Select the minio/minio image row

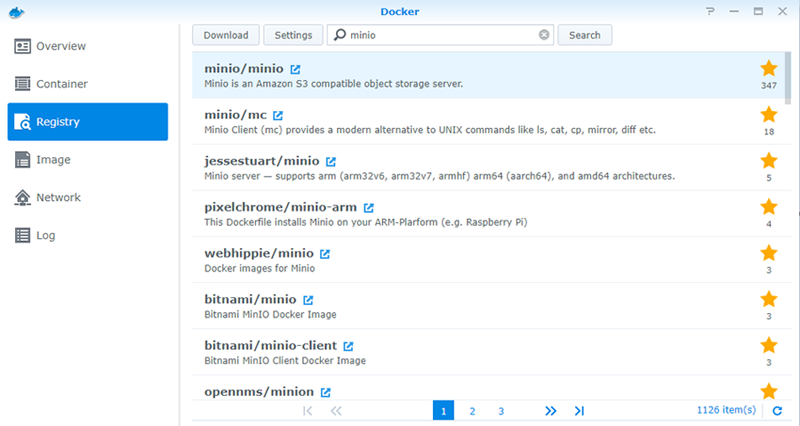(x=487, y=75)
